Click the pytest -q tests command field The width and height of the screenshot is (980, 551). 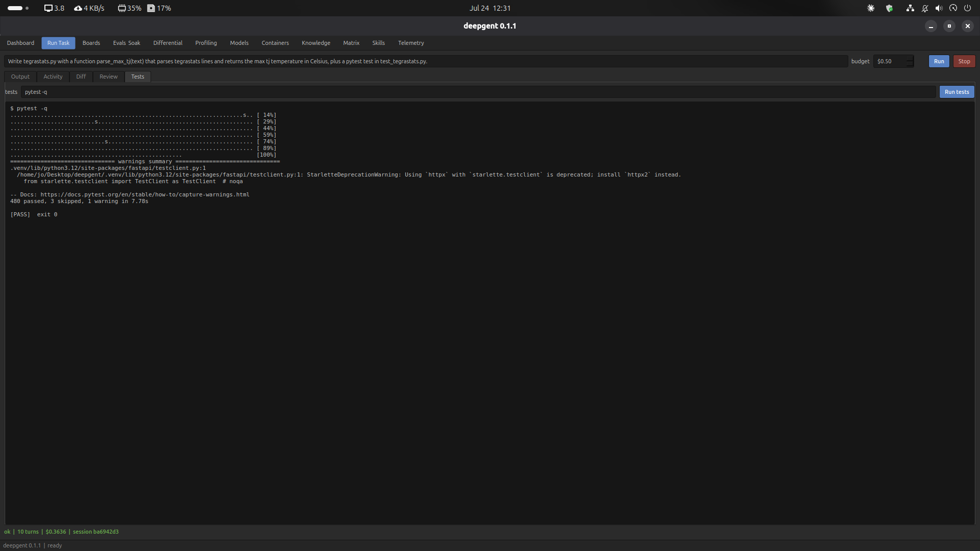coord(479,92)
